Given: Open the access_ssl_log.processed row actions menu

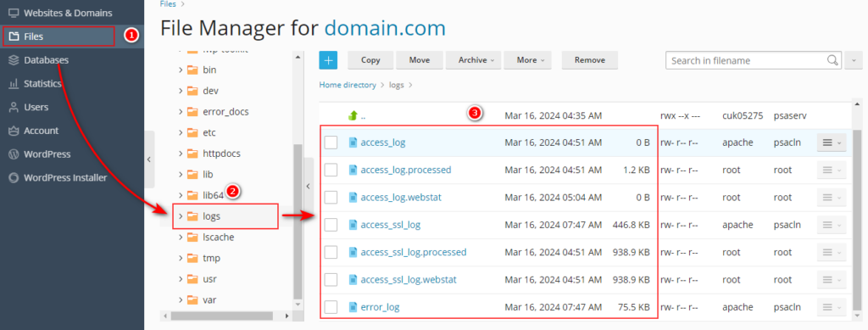Looking at the screenshot, I should tap(832, 253).
